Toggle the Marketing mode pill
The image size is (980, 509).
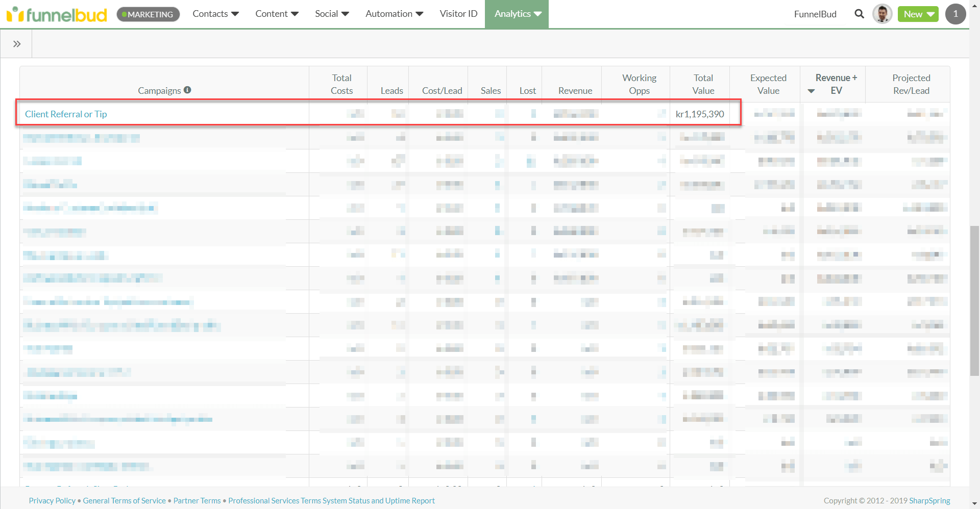(x=148, y=14)
